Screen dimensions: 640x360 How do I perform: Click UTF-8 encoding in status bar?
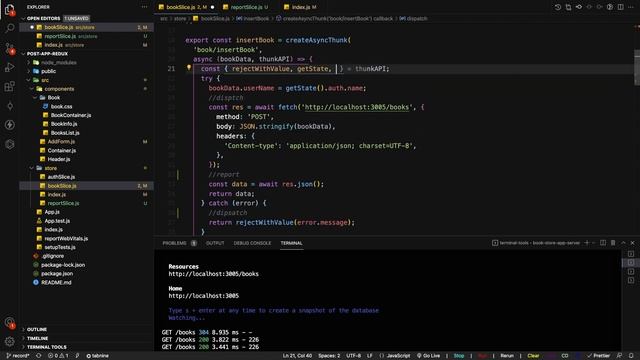coord(353,356)
